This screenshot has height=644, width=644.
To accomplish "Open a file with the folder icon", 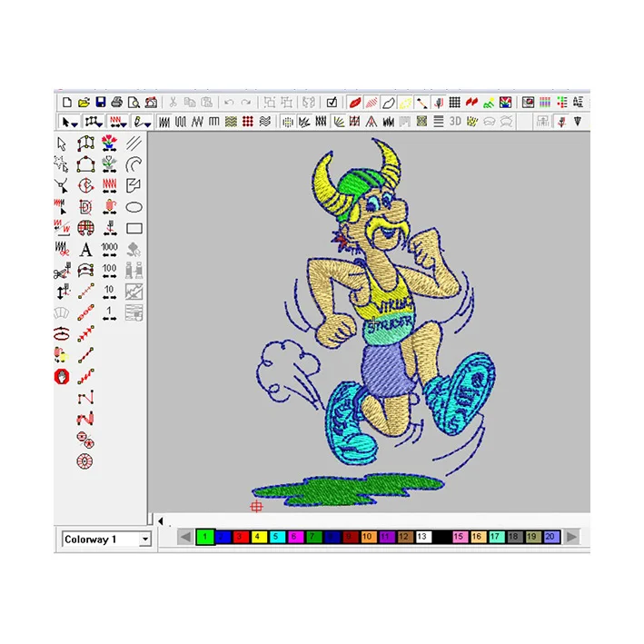I will point(84,102).
